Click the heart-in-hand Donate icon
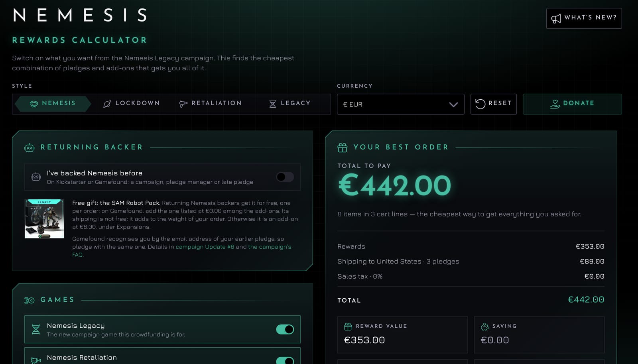638x364 pixels. [555, 104]
